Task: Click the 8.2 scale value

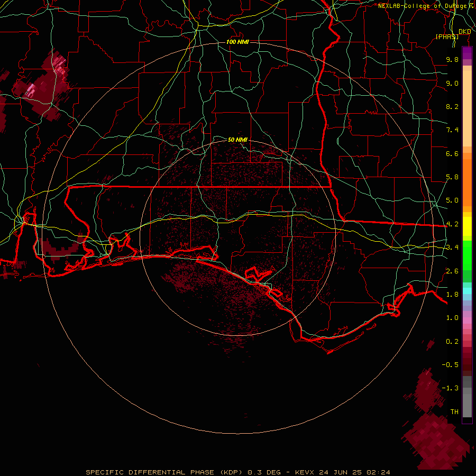Action: pos(452,106)
